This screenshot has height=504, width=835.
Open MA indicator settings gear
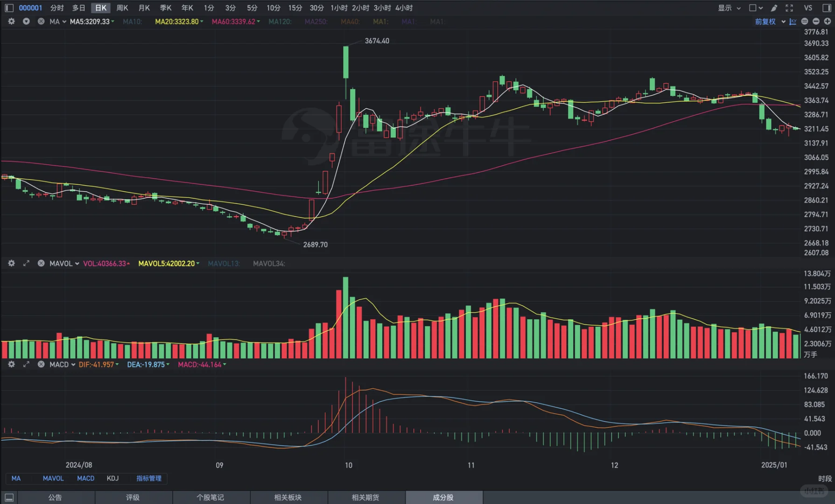(x=12, y=21)
